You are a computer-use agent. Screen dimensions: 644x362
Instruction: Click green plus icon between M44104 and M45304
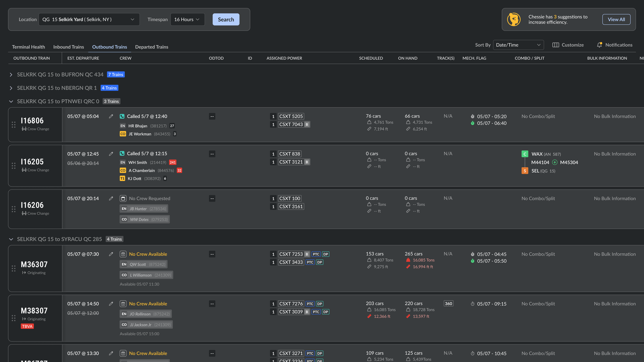[x=555, y=162]
